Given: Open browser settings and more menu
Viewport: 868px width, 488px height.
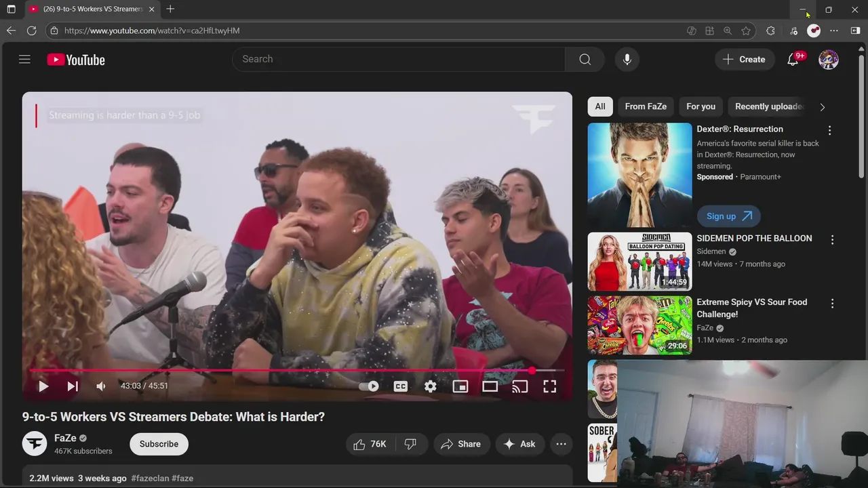Looking at the screenshot, I should point(834,30).
